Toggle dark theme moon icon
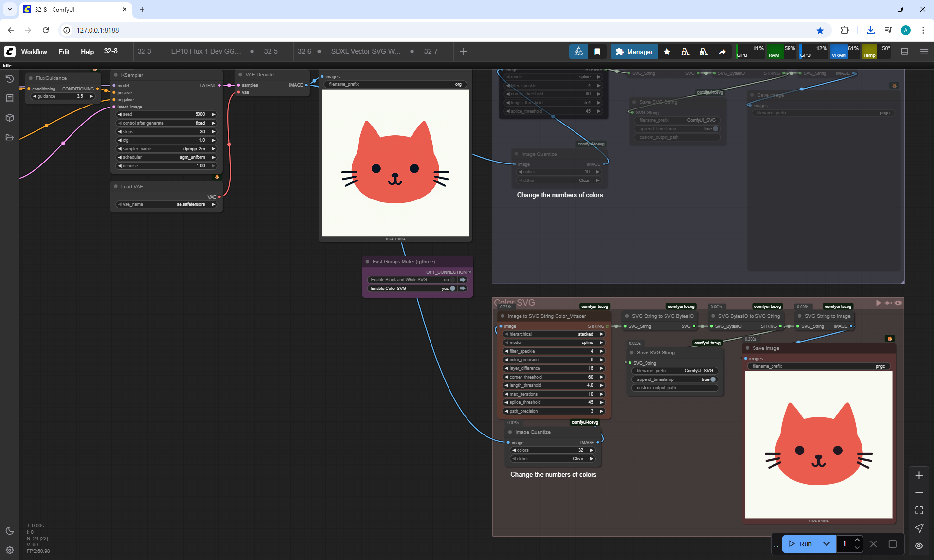 click(x=9, y=531)
